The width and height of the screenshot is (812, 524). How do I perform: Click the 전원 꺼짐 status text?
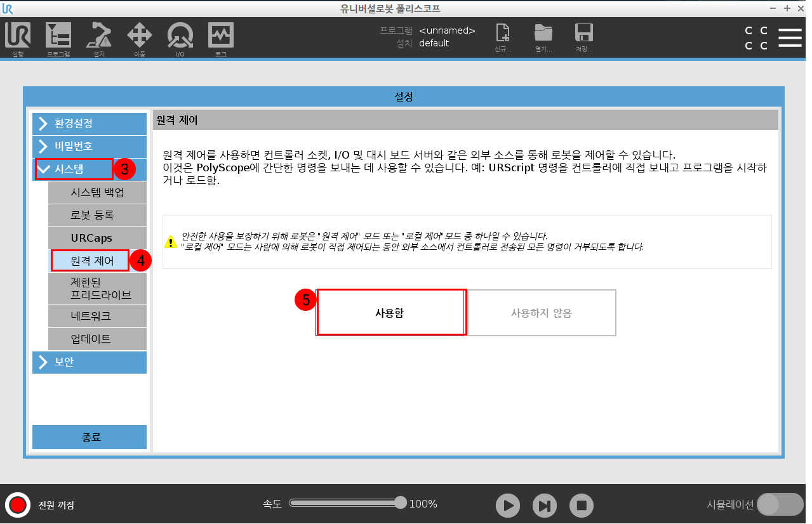[x=56, y=506]
